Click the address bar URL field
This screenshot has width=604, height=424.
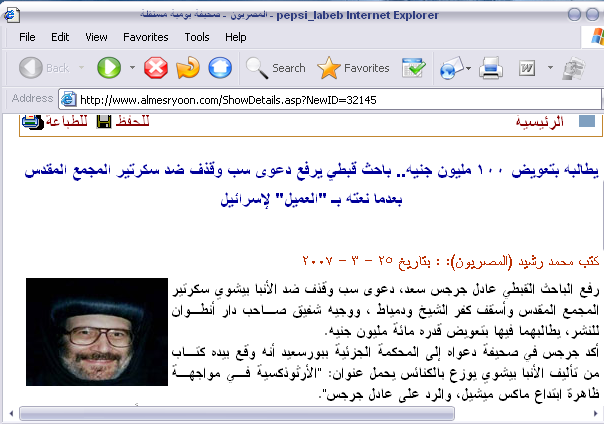click(x=330, y=100)
